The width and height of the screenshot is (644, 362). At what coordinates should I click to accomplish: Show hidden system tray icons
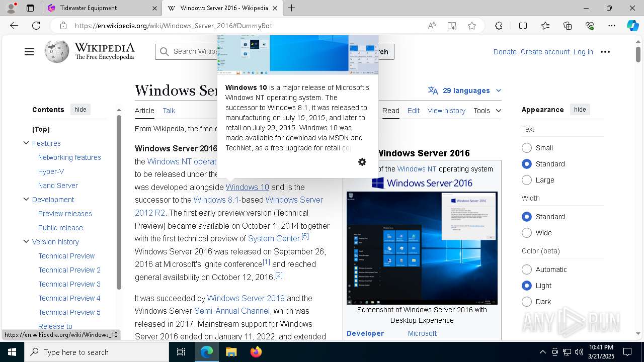point(542,352)
